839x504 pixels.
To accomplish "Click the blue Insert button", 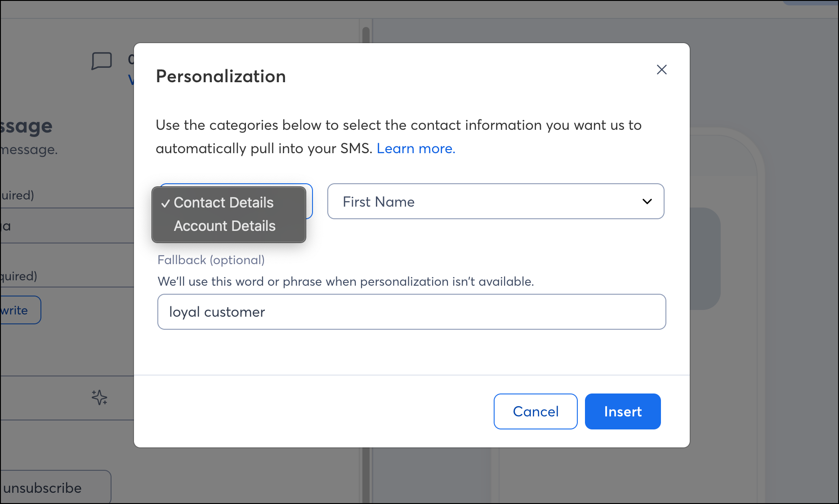I will (622, 411).
